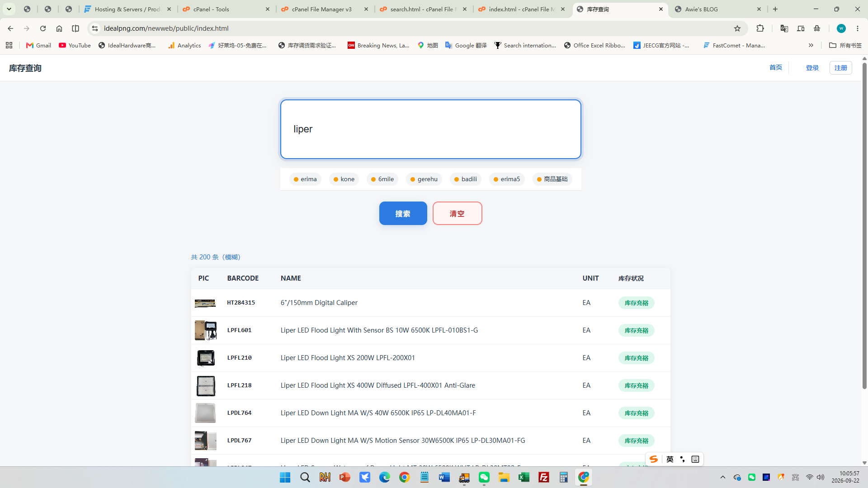
Task: Click the 注册 register button
Action: coord(840,68)
